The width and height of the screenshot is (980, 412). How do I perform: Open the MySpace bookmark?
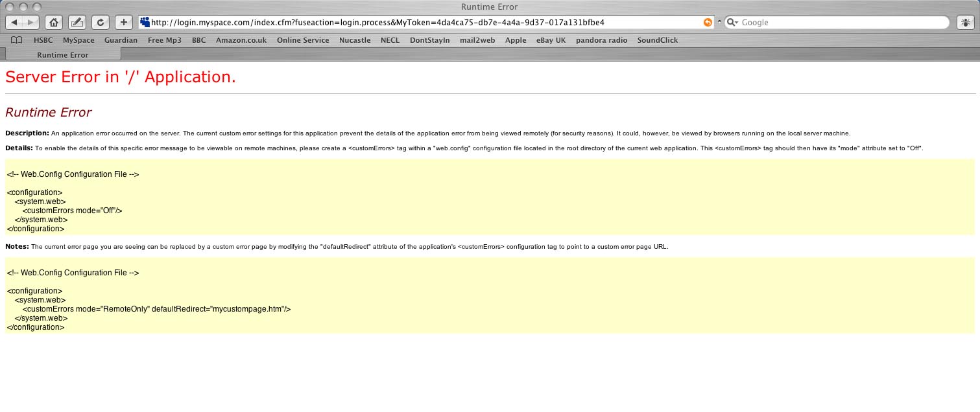[x=78, y=40]
